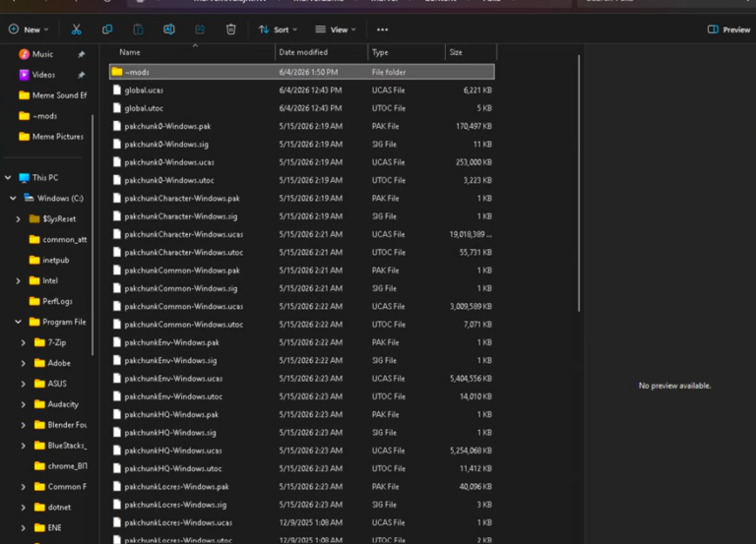This screenshot has width=756, height=544.
Task: Open the three-dots See more menu
Action: coord(382,30)
